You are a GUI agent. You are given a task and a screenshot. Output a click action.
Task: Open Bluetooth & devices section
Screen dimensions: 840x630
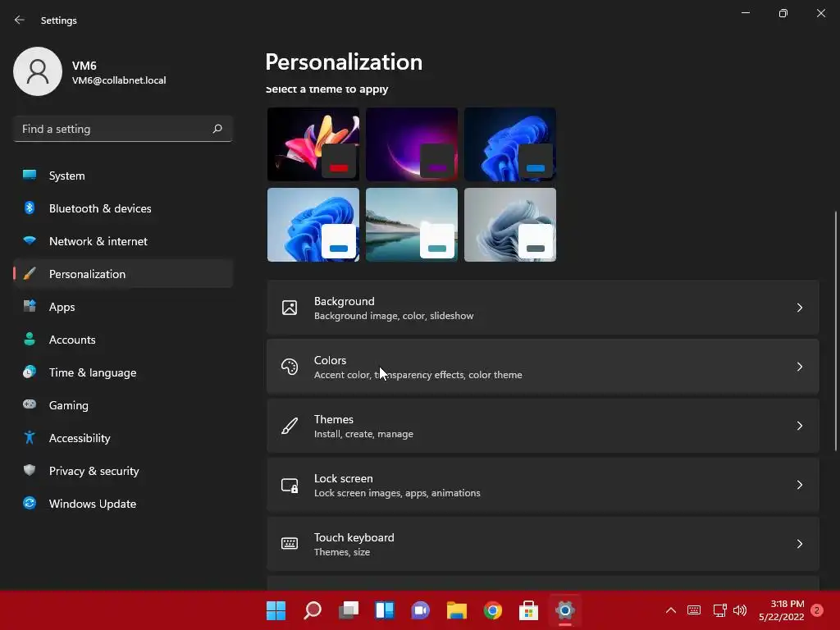pos(123,208)
